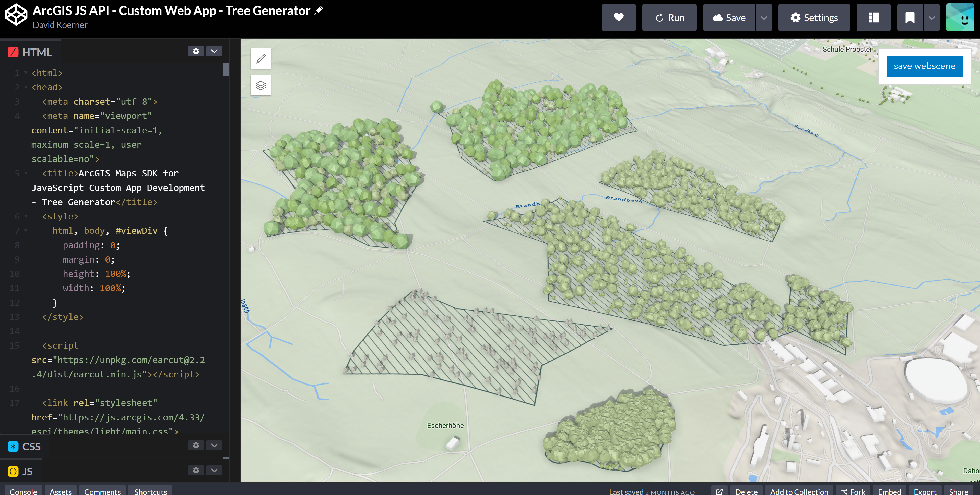The width and height of the screenshot is (980, 495).
Task: Click the Run button
Action: tap(669, 18)
